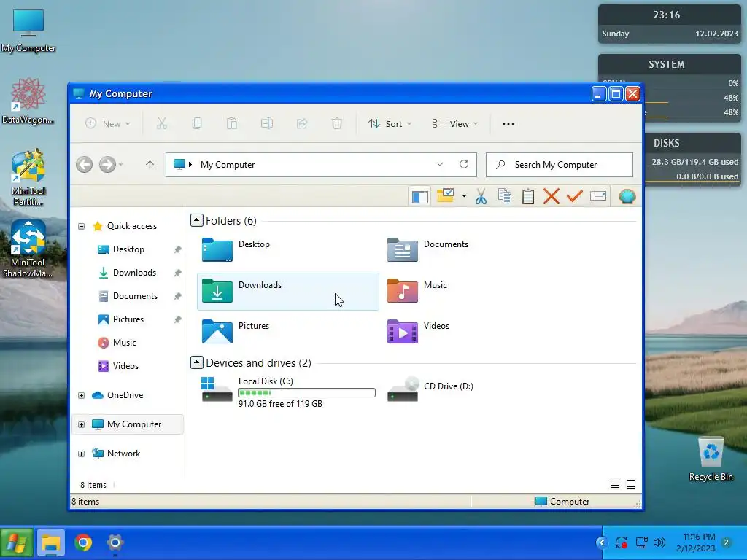
Task: Expand the OneDrive tree node
Action: click(x=82, y=395)
